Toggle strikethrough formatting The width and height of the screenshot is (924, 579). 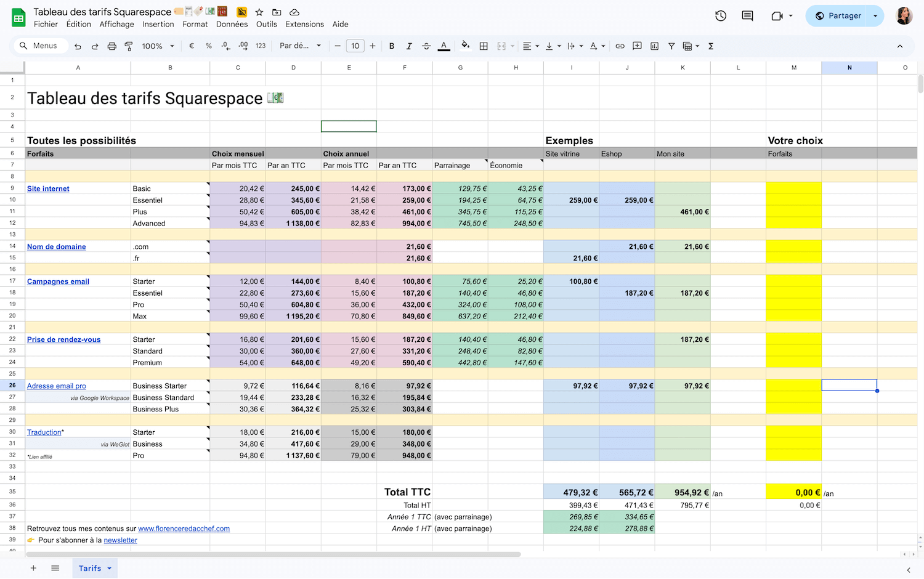click(426, 46)
